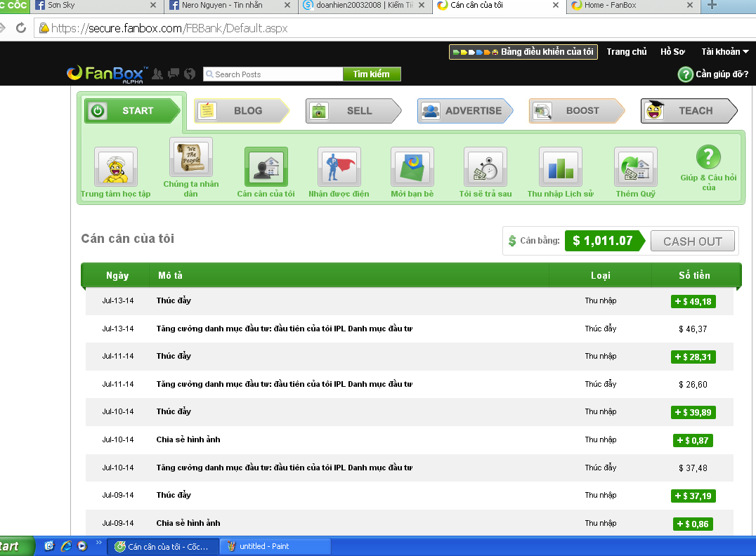This screenshot has height=556, width=756.
Task: Click the + $ 39,89 amount
Action: coord(693,412)
